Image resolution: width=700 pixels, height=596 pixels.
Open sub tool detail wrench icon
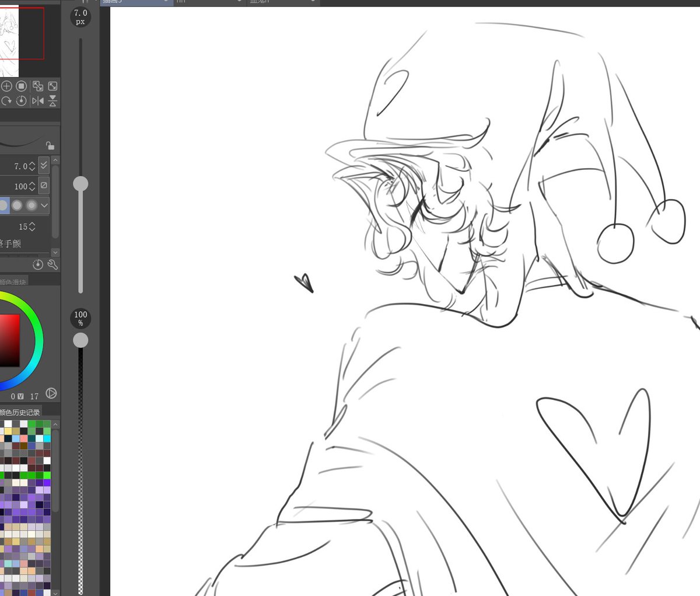(52, 264)
